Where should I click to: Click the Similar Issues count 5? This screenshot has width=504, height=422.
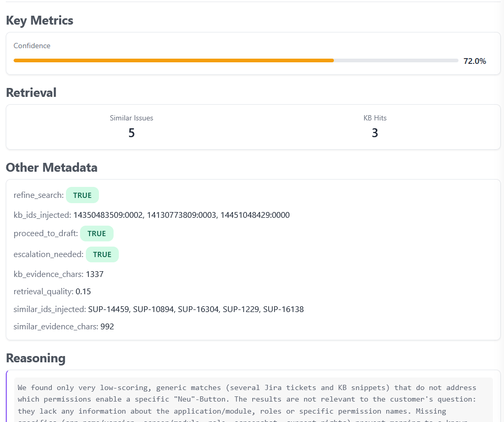tap(131, 133)
